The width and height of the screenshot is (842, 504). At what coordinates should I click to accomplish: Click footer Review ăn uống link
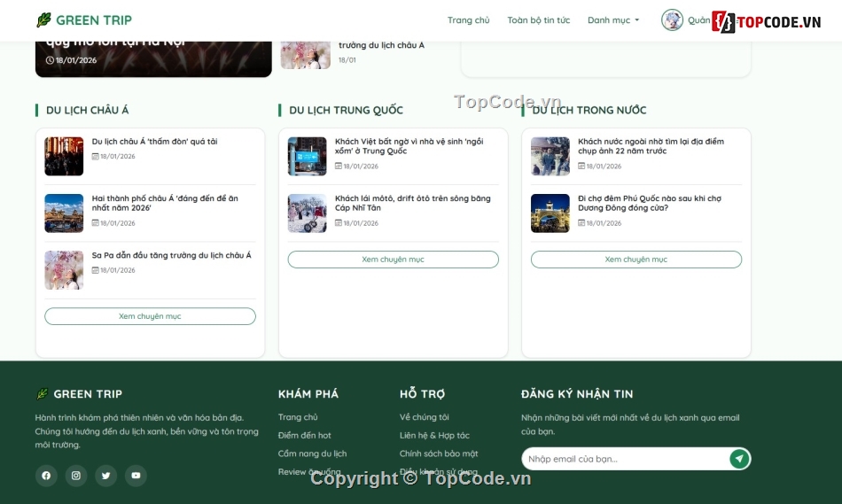(x=309, y=472)
